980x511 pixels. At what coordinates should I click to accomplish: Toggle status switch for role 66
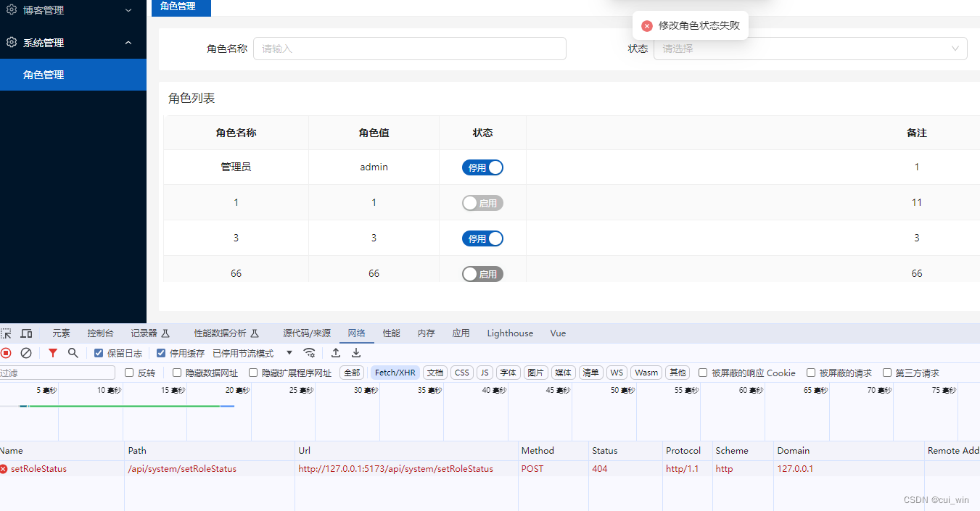(x=482, y=274)
